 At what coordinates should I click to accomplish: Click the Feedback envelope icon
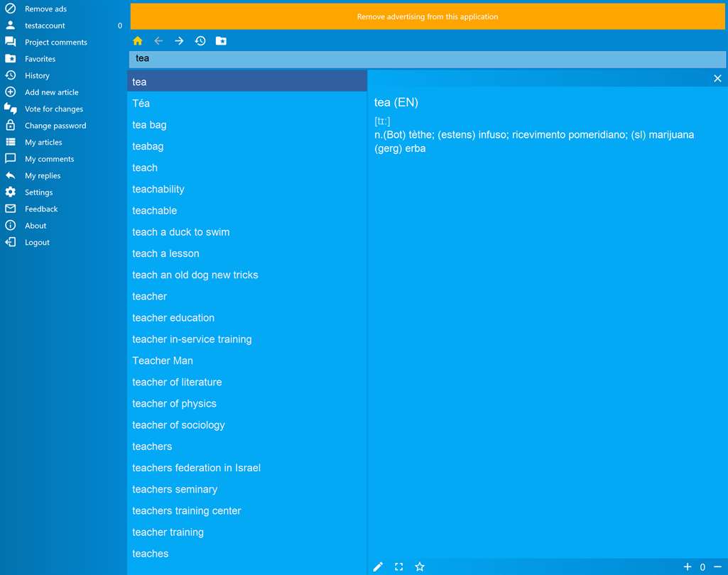coord(10,209)
